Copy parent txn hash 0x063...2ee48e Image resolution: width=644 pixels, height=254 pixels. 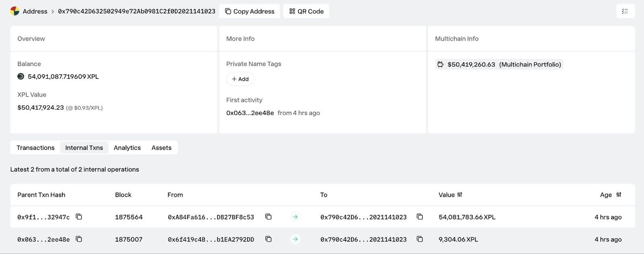pyautogui.click(x=79, y=239)
